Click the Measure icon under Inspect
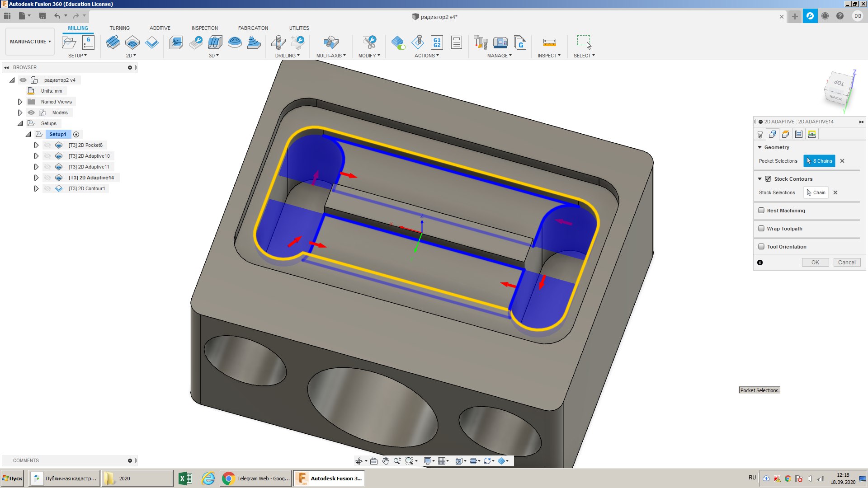 pos(549,42)
